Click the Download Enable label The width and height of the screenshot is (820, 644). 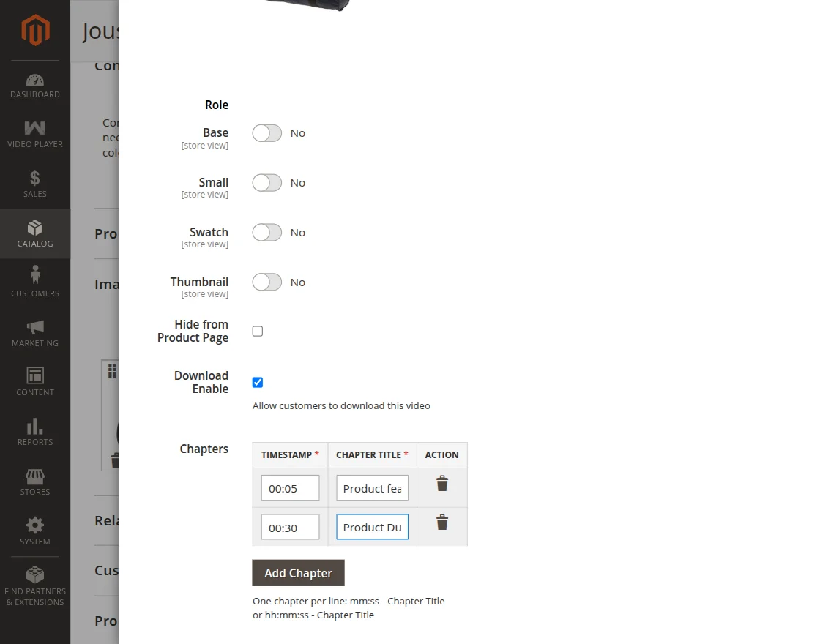coord(201,382)
